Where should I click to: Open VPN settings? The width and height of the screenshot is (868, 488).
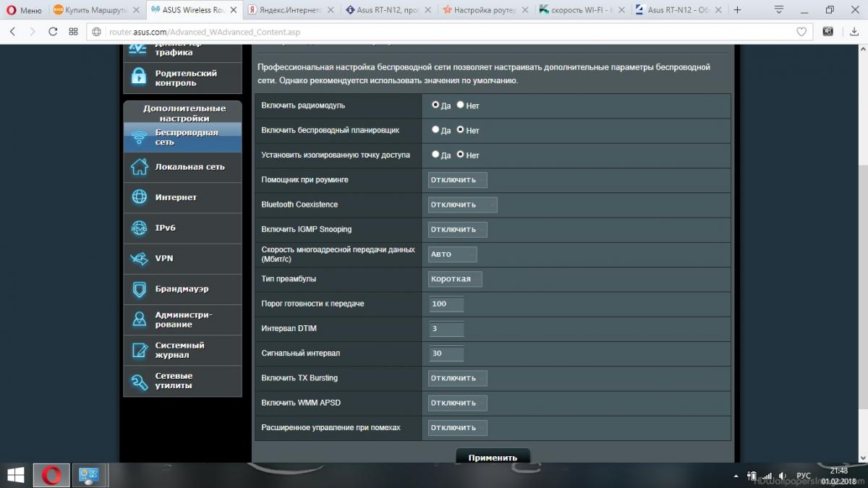click(x=182, y=258)
